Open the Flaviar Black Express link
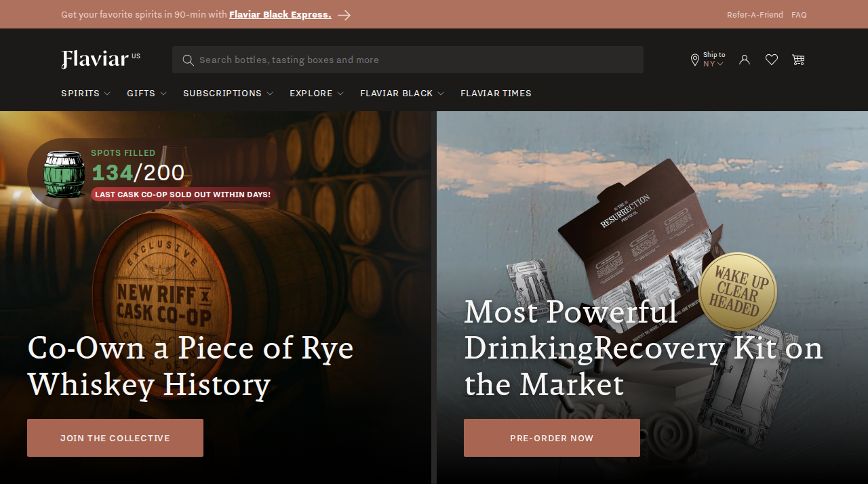Image resolution: width=868 pixels, height=488 pixels. [x=280, y=15]
